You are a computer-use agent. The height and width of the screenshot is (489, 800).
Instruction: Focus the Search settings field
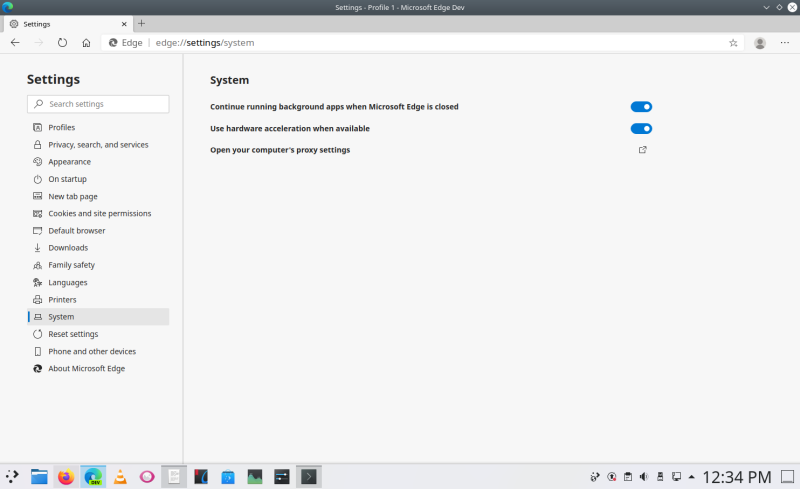(98, 104)
